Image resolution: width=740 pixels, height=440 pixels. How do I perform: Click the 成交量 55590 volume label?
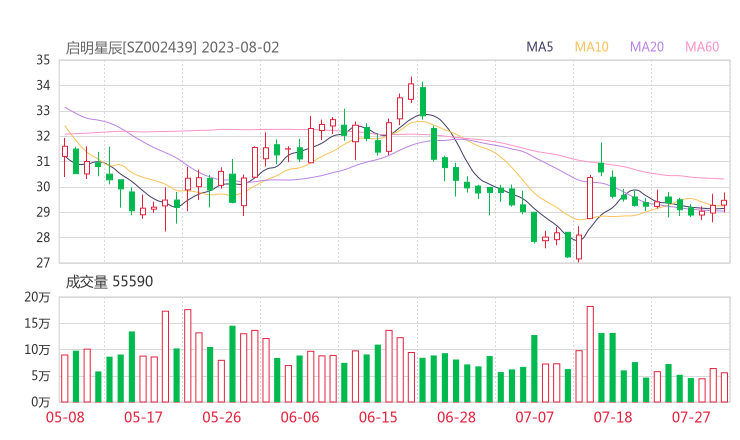point(109,282)
